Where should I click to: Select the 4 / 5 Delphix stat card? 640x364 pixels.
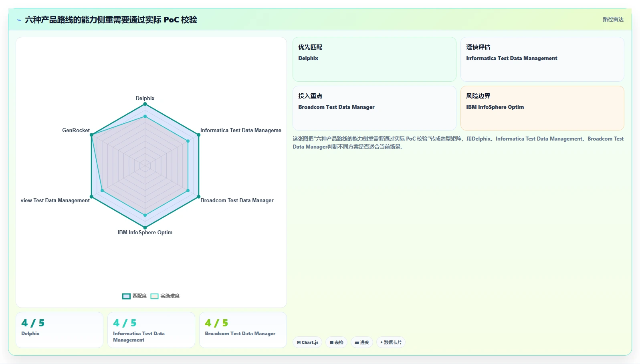(59, 330)
